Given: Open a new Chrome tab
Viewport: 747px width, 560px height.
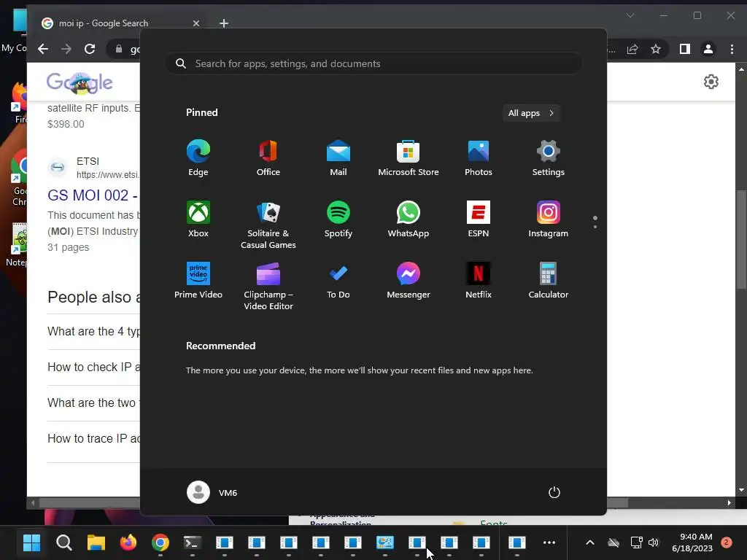Looking at the screenshot, I should [224, 23].
